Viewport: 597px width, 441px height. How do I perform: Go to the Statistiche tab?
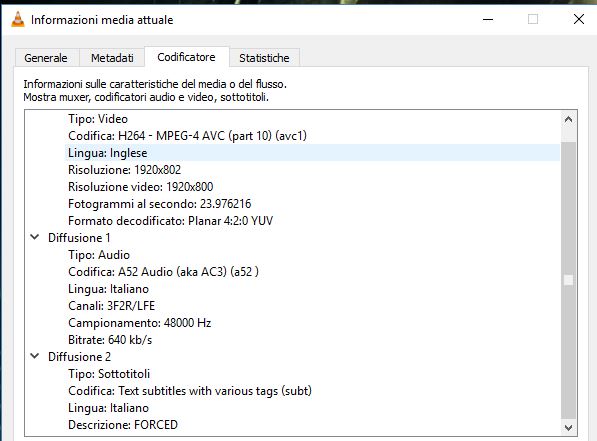point(264,58)
